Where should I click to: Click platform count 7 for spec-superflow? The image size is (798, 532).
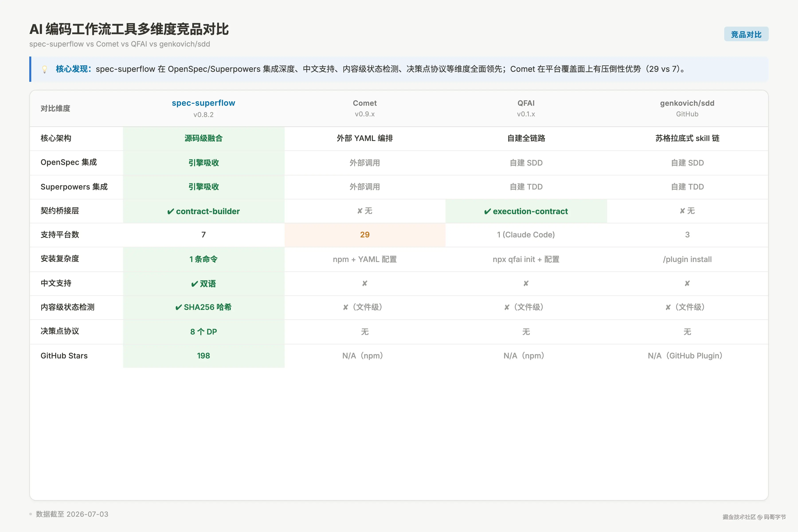[203, 235]
